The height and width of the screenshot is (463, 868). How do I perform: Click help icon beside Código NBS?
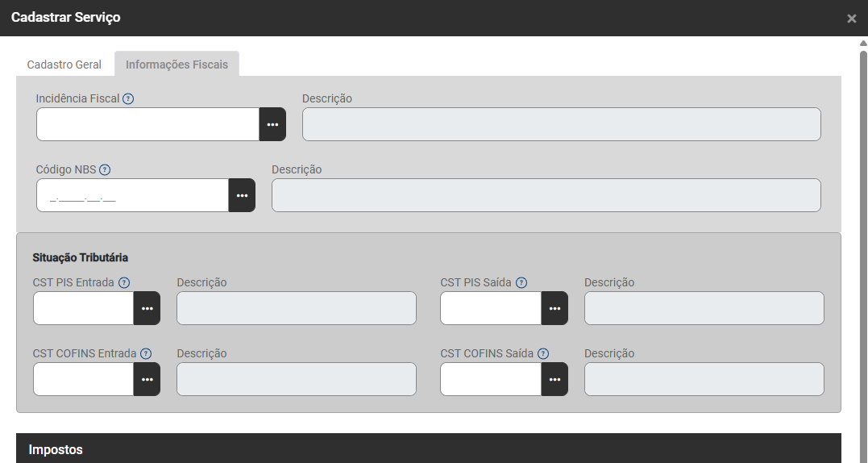point(105,169)
